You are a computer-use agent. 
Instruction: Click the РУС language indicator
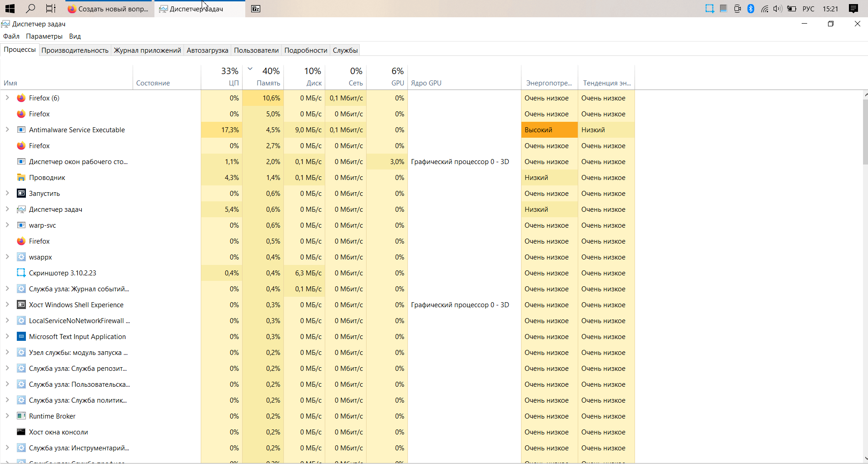click(x=808, y=9)
